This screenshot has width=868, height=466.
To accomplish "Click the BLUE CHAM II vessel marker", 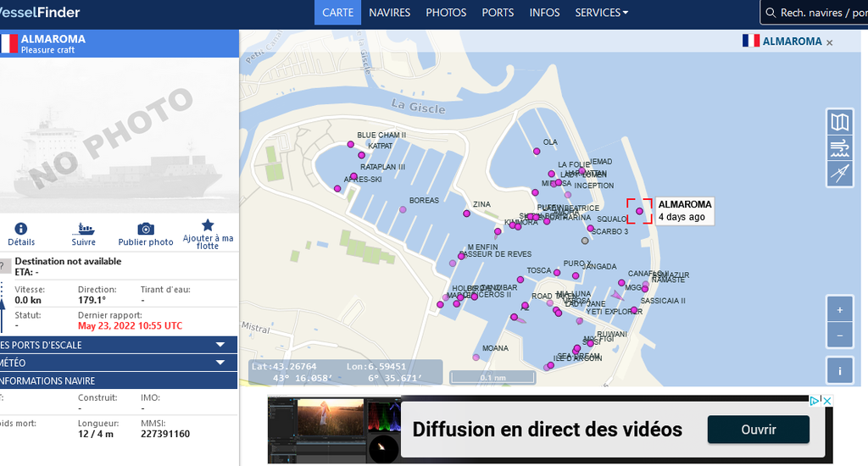I will point(350,144).
